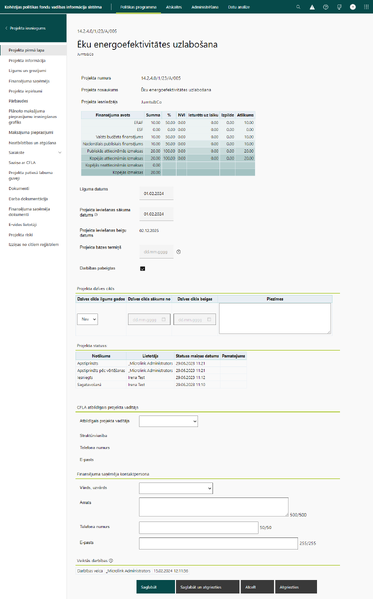373x599 pixels.
Task: Click the Statusa maiņas datums column header
Action: pyautogui.click(x=197, y=356)
